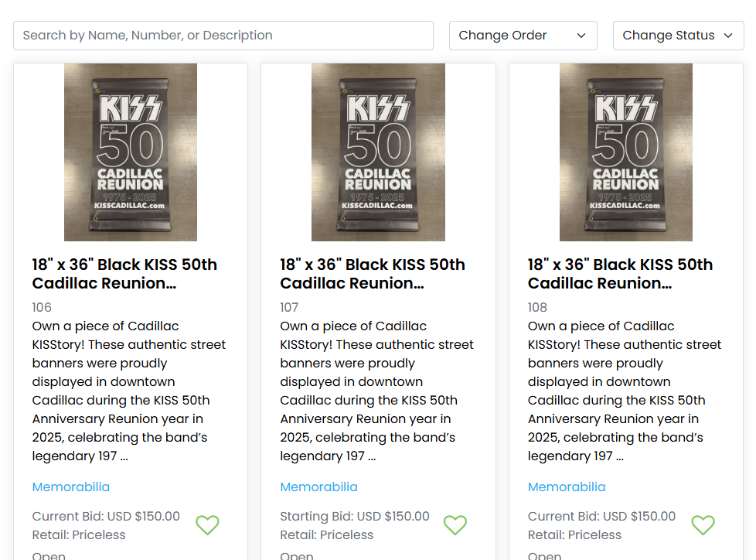The width and height of the screenshot is (756, 560).
Task: Open item 107 banner thumbnail image
Action: (x=378, y=152)
